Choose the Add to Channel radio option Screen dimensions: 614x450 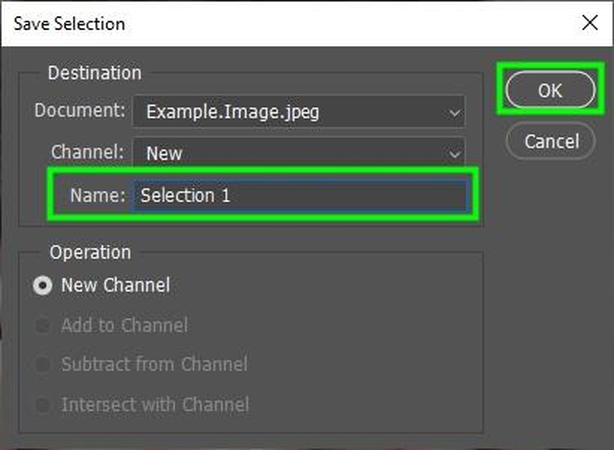(43, 325)
